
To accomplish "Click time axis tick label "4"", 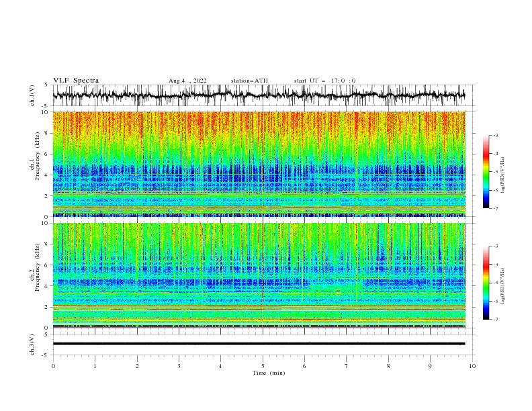I will 220,366.
